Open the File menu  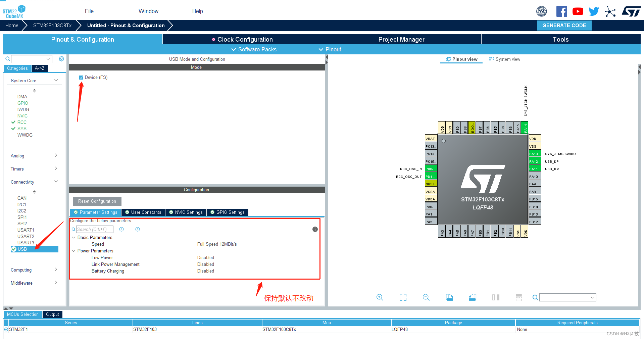[x=89, y=11]
